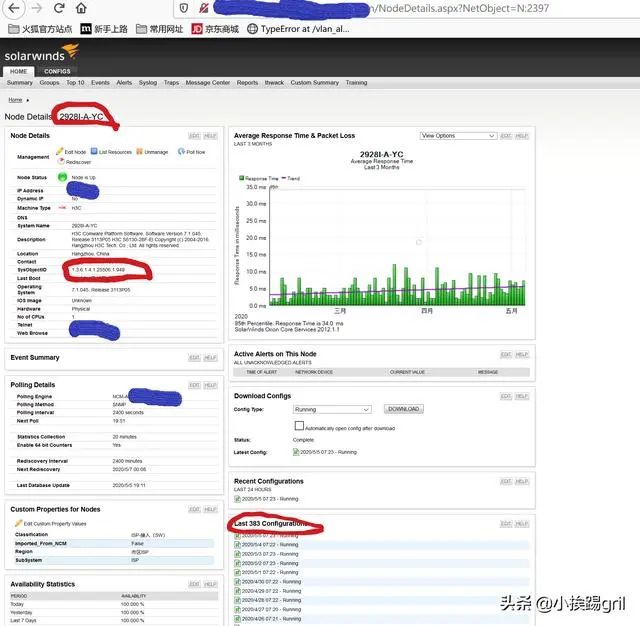
Task: Open the Traps menu item
Action: click(171, 83)
